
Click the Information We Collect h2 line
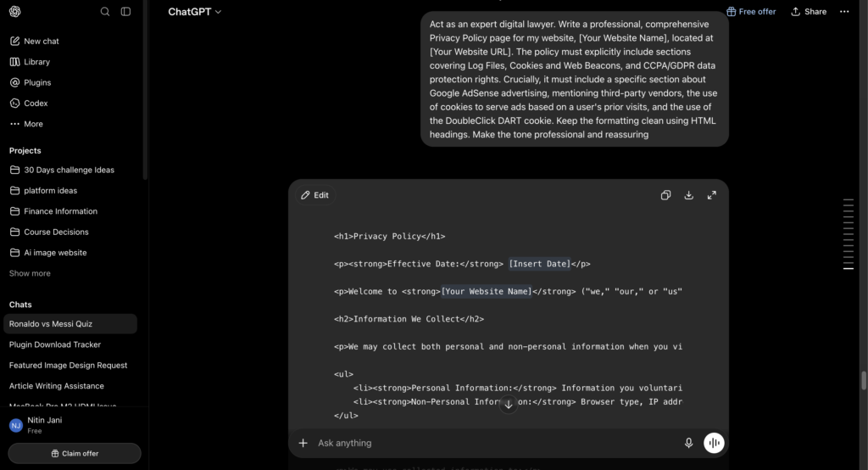(409, 319)
